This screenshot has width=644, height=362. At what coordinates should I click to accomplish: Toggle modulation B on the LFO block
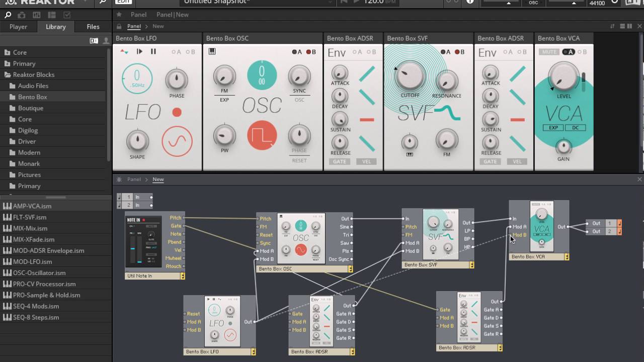[x=190, y=52]
